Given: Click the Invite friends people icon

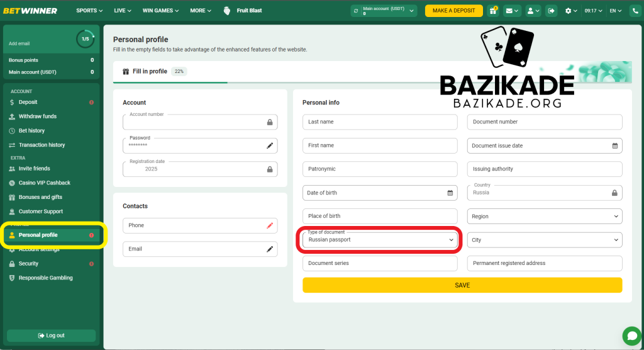Looking at the screenshot, I should 12,169.
